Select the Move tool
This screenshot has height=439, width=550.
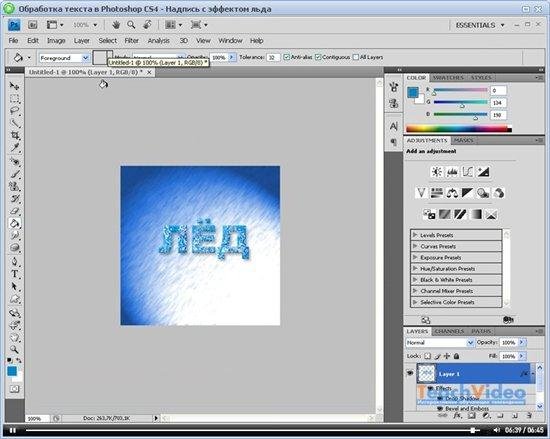pos(14,86)
